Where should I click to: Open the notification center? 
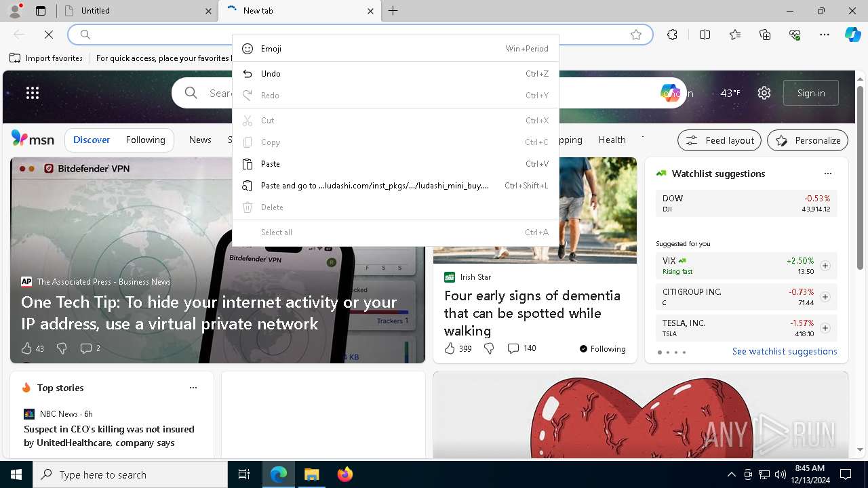tap(846, 474)
